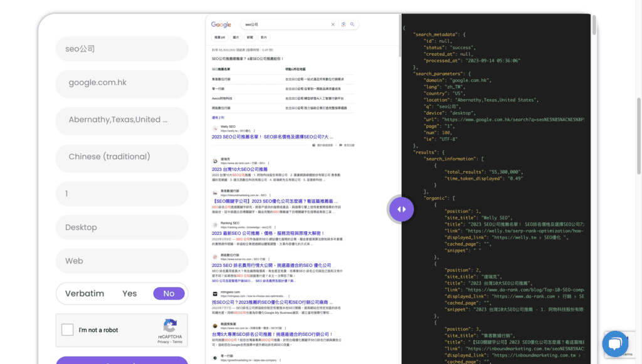Open the 台灣5大專業SEO排名公司推薦 result link
Viewport: 642px width, 364px height.
pyautogui.click(x=272, y=334)
